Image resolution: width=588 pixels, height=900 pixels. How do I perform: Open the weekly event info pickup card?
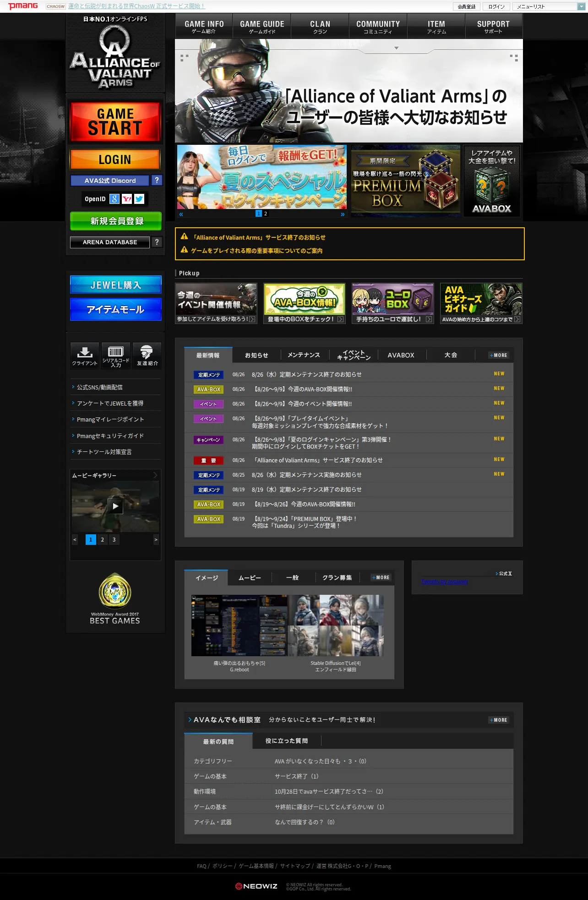(216, 303)
